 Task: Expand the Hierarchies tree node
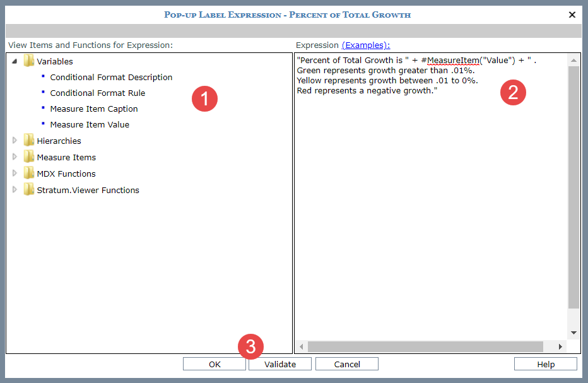[15, 141]
